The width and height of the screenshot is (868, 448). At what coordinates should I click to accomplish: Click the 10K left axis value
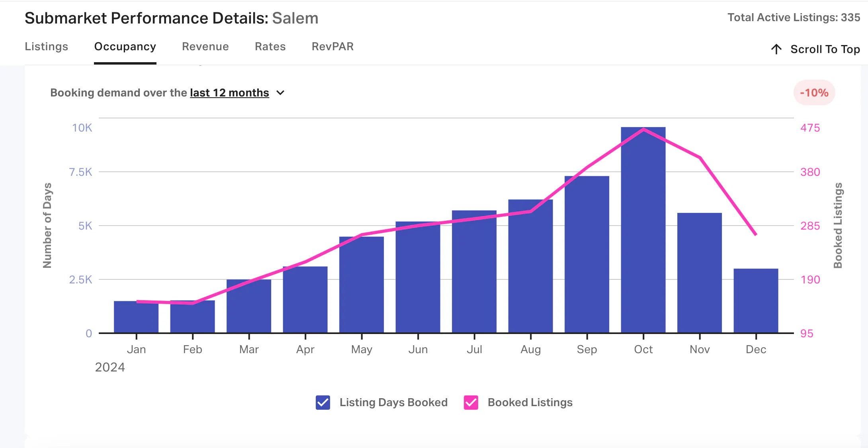pos(82,128)
